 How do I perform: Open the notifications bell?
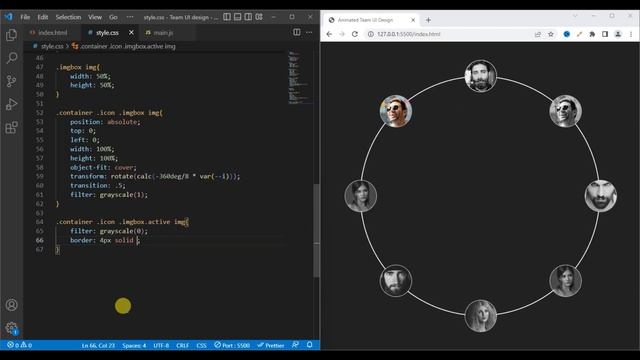pos(310,345)
